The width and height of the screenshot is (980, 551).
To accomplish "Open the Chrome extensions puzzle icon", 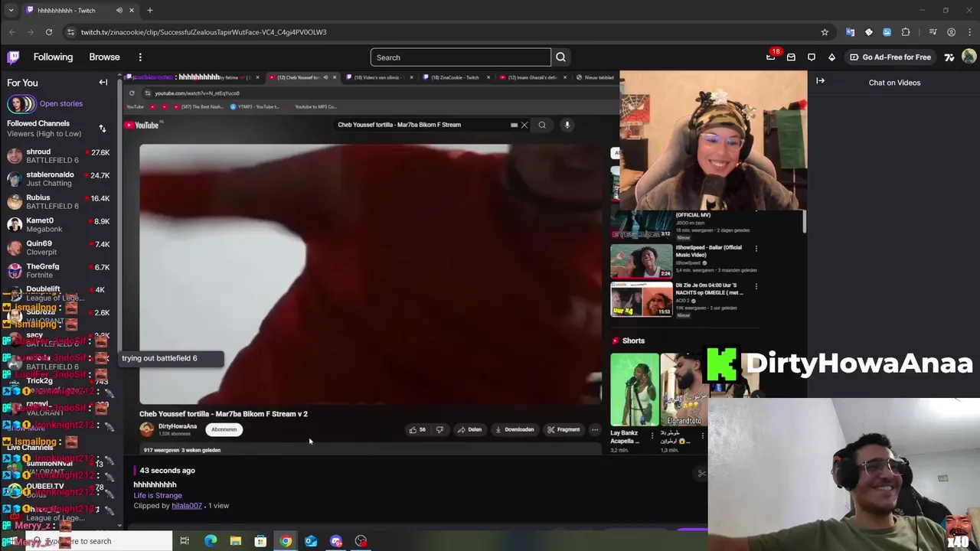I will 906,32.
